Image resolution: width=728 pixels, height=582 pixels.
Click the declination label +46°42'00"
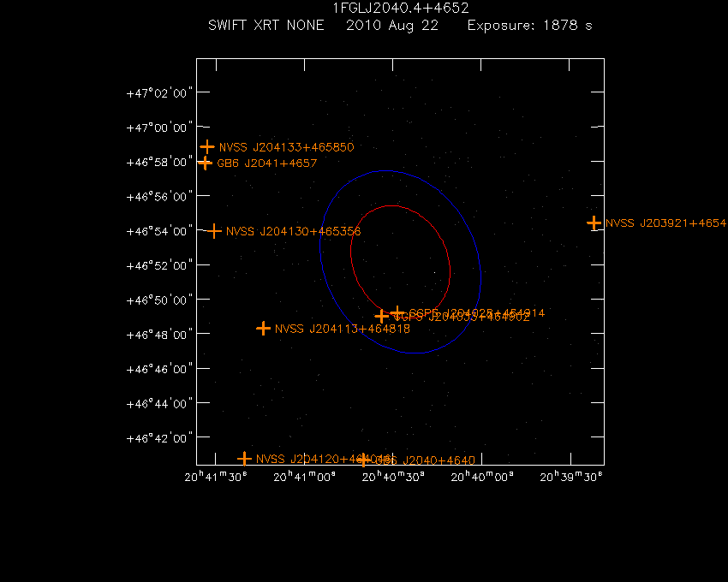159,438
